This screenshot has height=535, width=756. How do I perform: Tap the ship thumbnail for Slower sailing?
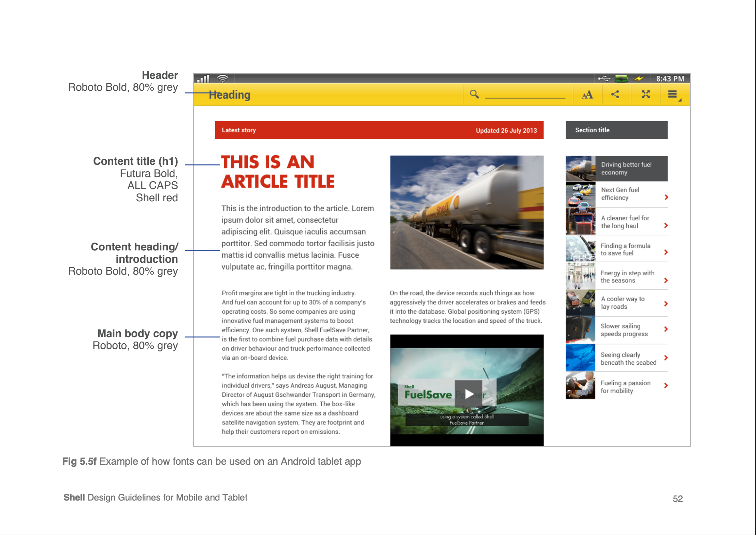pyautogui.click(x=581, y=330)
